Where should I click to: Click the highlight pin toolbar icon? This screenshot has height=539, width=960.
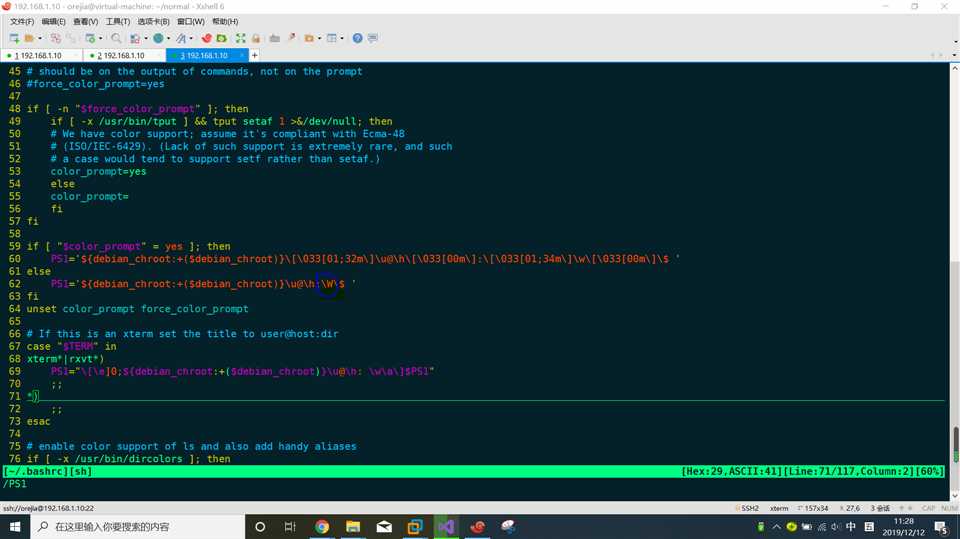pos(292,38)
